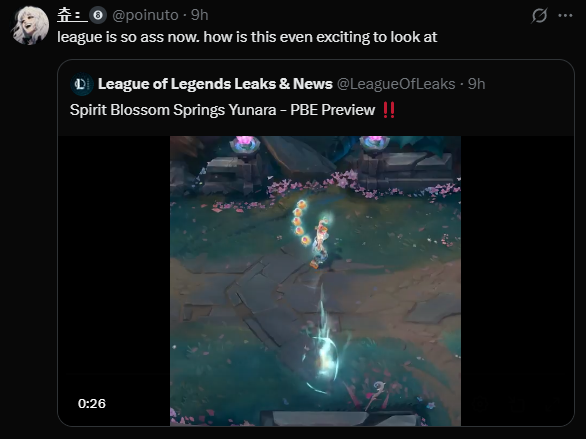Open the 9h timestamp next to @poinuto
586x439 pixels.
click(x=200, y=15)
